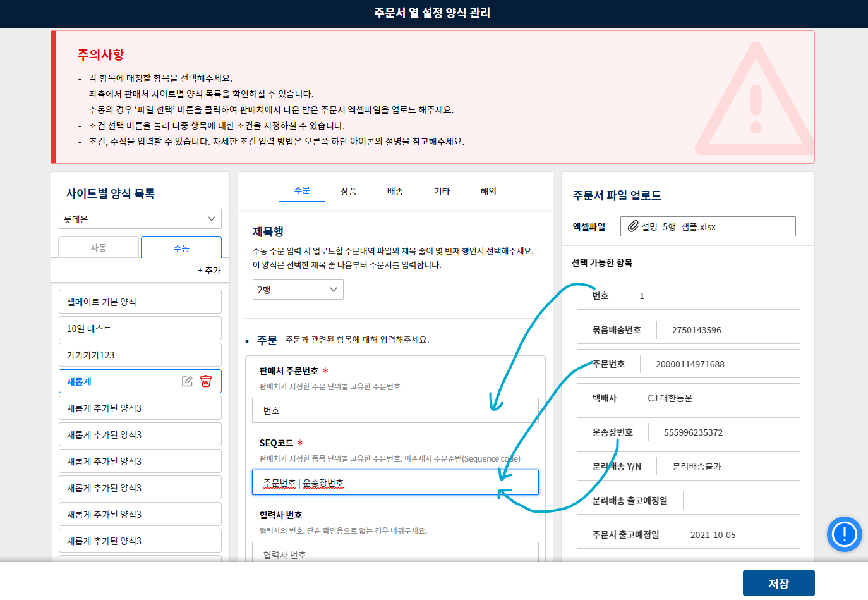Click the 협력사 번호 input field
Screen dimensions: 868x600
point(395,553)
